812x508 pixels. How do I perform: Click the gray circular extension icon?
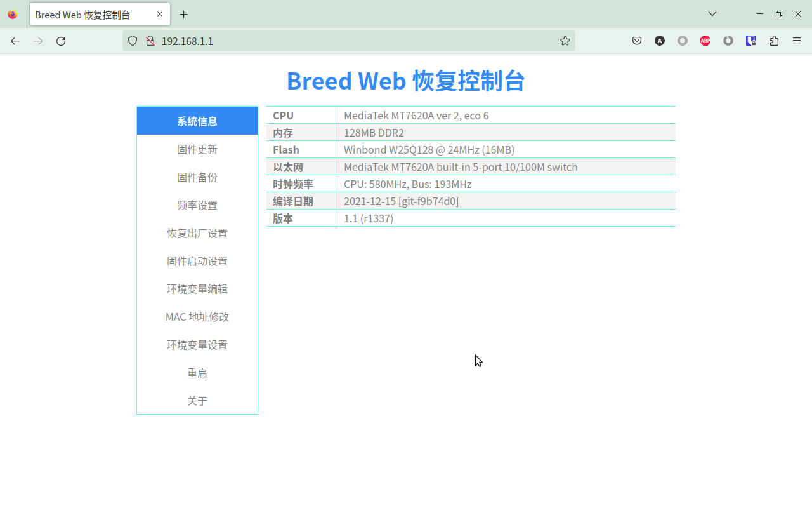point(683,41)
